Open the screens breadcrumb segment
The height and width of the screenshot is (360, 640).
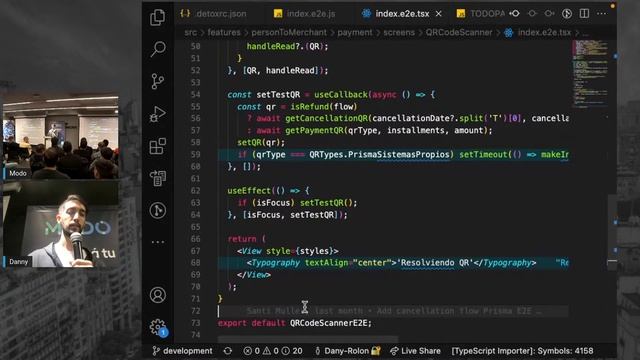click(399, 32)
